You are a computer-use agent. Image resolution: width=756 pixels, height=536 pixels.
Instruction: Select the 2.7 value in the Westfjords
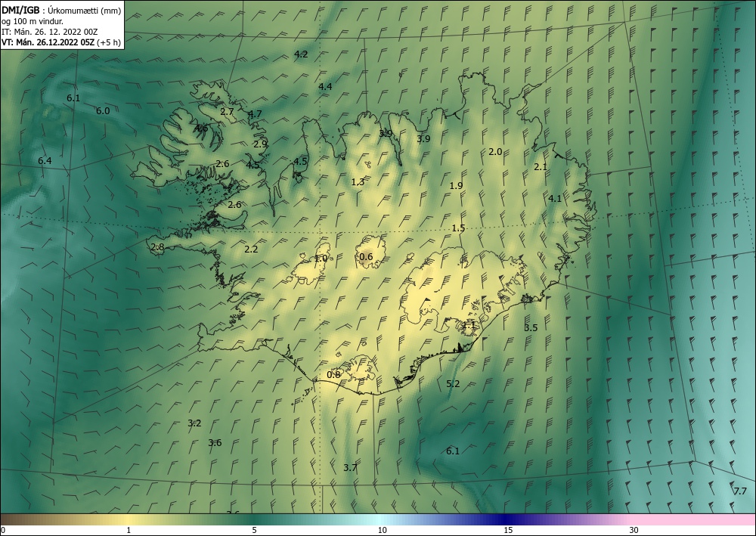coord(227,112)
